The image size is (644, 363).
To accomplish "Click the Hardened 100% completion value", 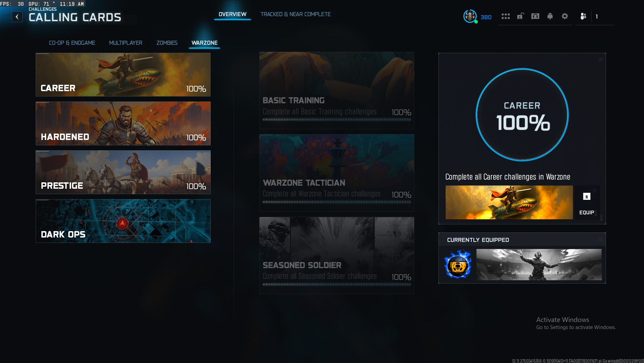I will click(196, 138).
